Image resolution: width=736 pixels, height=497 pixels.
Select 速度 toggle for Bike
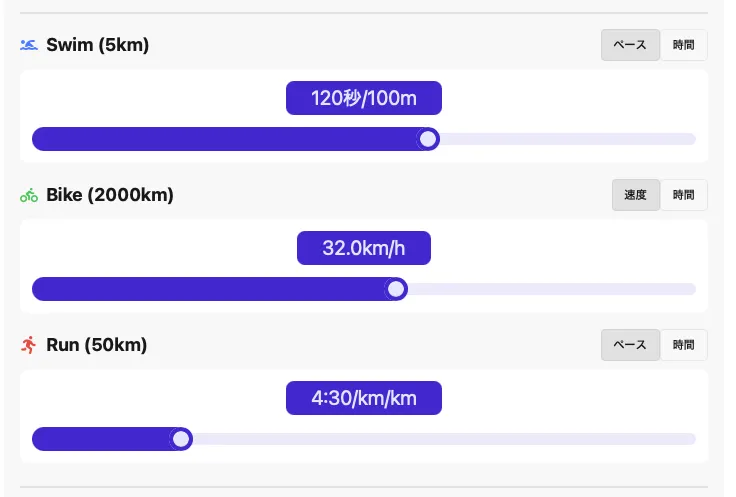636,195
